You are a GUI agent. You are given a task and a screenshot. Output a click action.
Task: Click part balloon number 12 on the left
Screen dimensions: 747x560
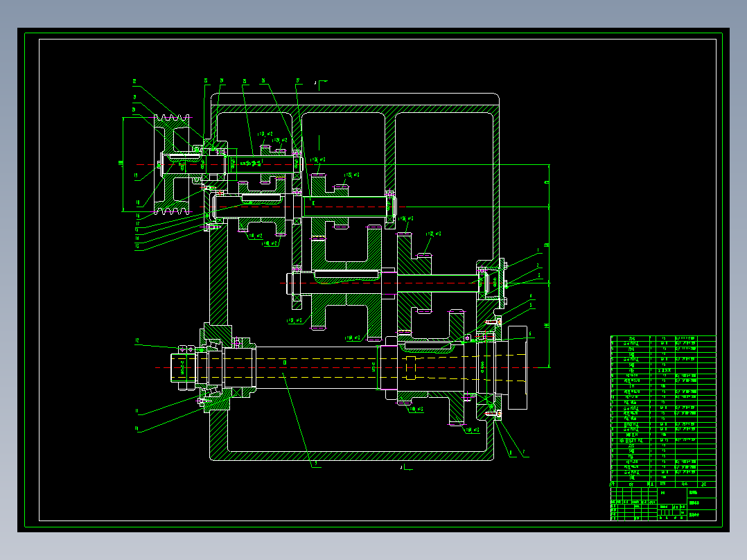pyautogui.click(x=137, y=341)
